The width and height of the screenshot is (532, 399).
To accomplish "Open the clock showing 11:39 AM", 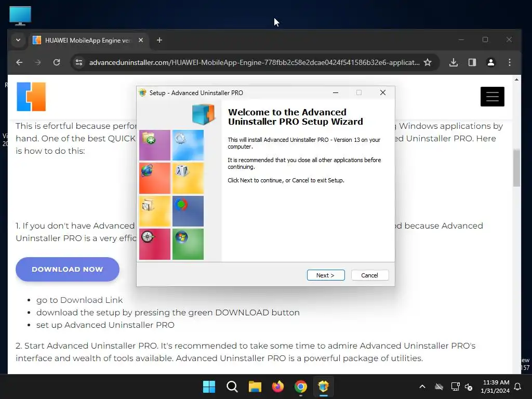I will (x=495, y=387).
